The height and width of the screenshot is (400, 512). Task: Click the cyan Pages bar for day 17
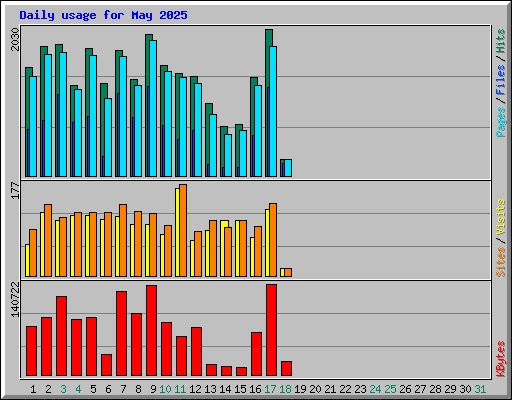click(273, 111)
